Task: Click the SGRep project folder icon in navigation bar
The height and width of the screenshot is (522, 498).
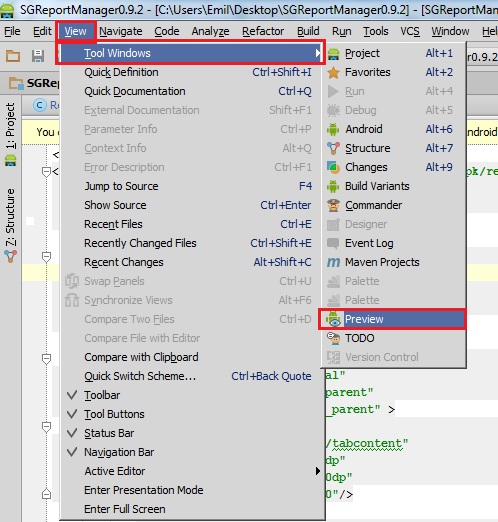Action: 16,83
